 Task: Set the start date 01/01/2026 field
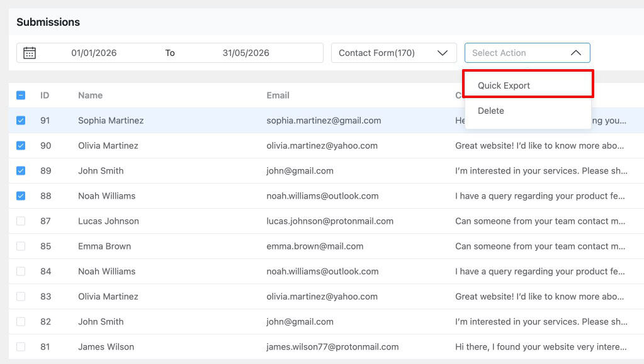tap(94, 53)
